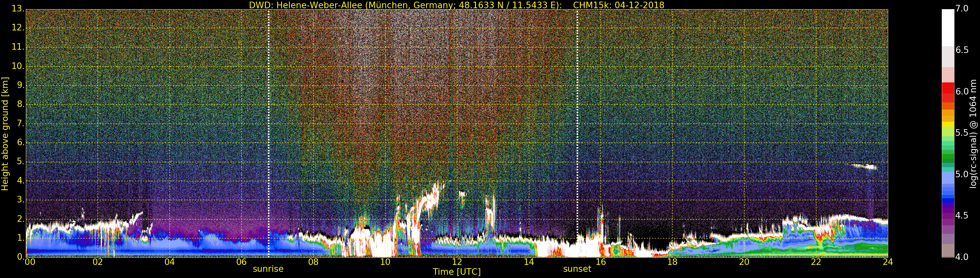Click the "sunset" label below the time axis
The height and width of the screenshot is (278, 980).
point(577,269)
